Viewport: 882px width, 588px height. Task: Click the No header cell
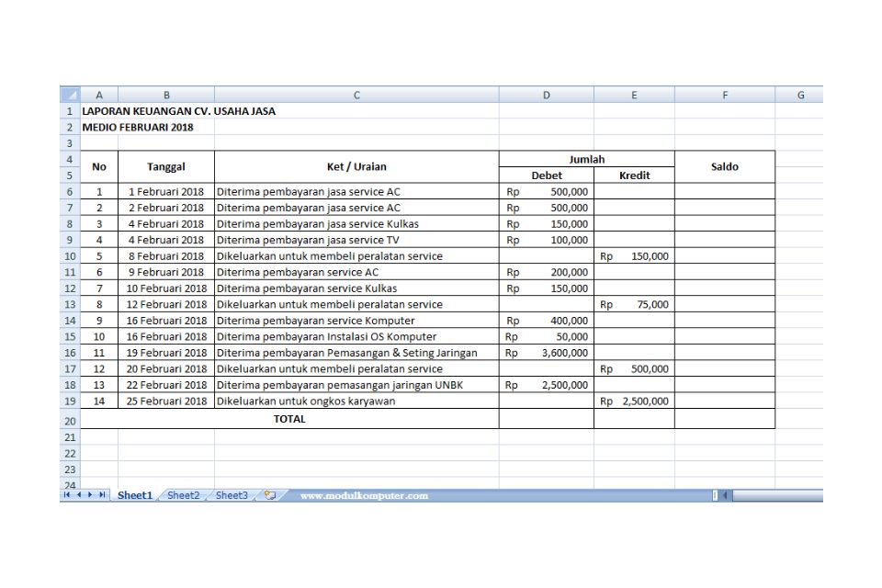pos(99,166)
